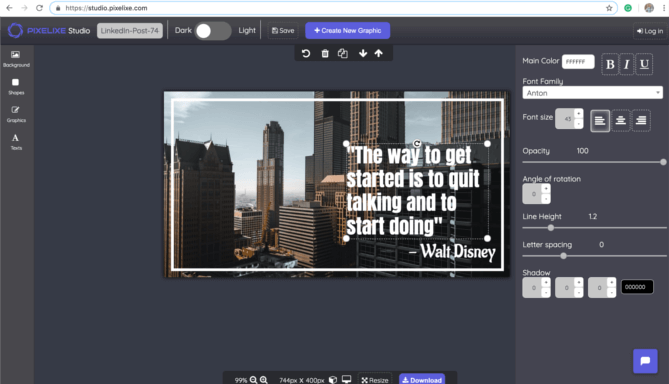
Task: Adjust the Line Height slider handle
Action: coord(550,227)
